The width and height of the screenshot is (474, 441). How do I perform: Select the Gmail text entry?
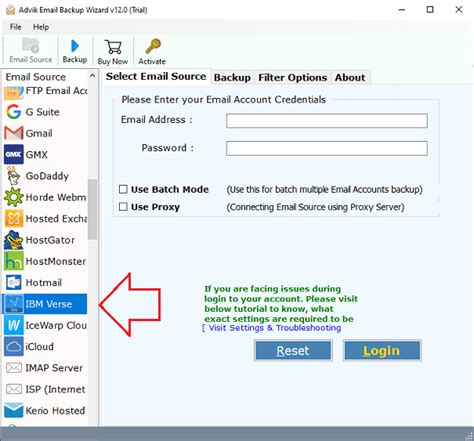(39, 133)
